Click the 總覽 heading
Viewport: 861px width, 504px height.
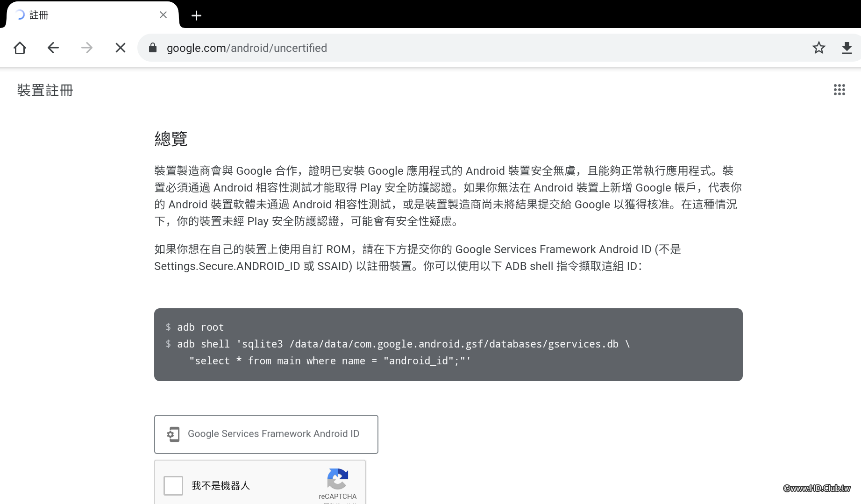click(x=171, y=139)
